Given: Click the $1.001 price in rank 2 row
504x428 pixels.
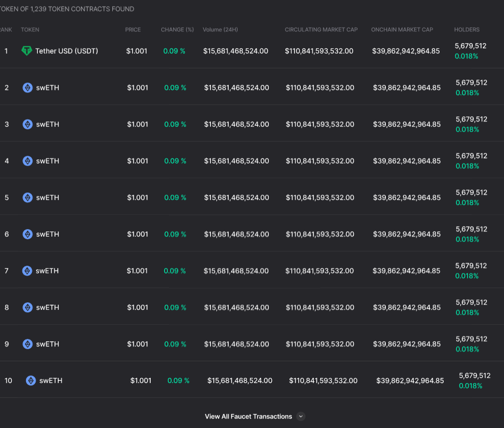Looking at the screenshot, I should tap(138, 87).
